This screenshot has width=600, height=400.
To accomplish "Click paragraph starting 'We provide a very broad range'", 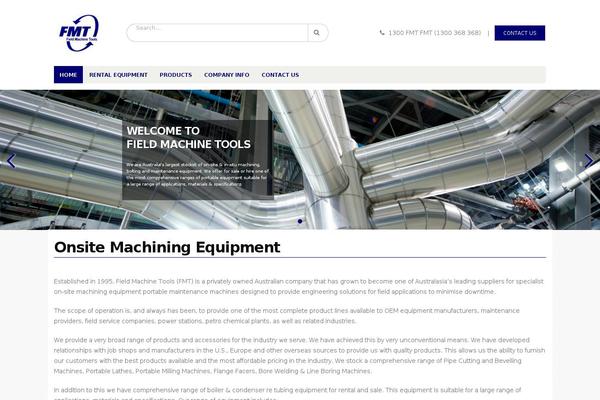I will (299, 355).
